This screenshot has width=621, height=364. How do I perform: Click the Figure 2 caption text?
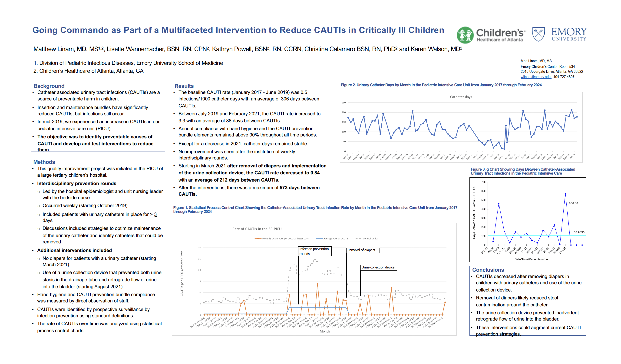click(441, 85)
